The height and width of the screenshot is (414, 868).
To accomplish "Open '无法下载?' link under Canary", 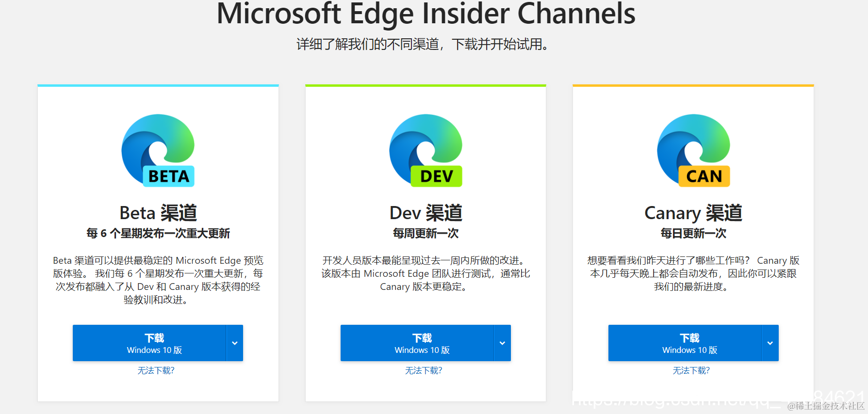I will point(691,370).
